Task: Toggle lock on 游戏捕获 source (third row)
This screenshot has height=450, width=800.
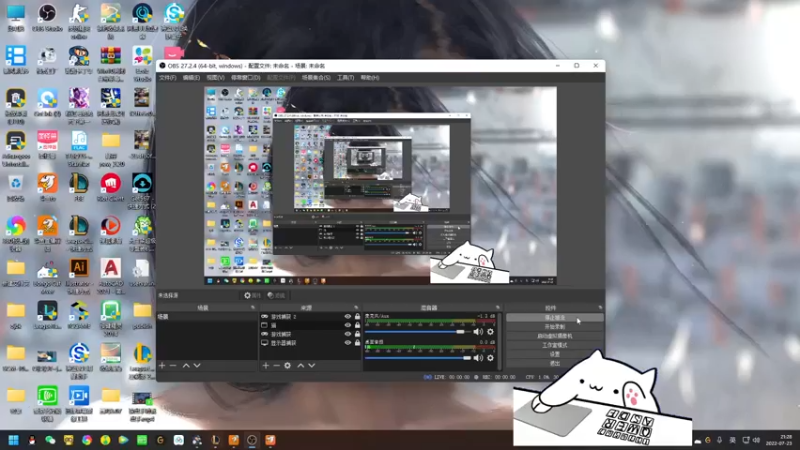Action: pos(357,334)
